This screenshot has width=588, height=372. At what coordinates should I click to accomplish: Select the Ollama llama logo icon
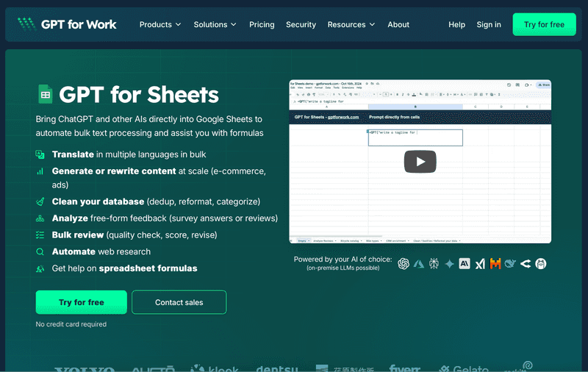541,264
